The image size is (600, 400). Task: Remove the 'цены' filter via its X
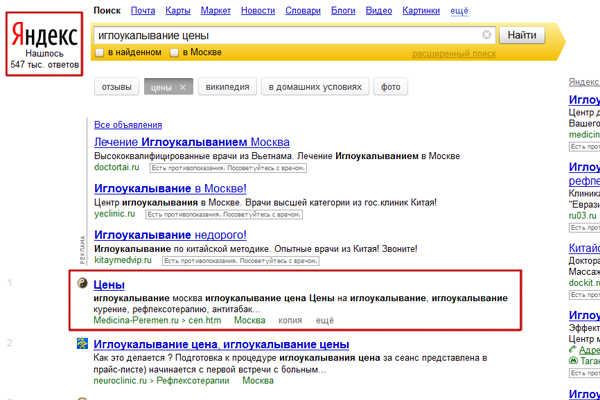pos(183,87)
